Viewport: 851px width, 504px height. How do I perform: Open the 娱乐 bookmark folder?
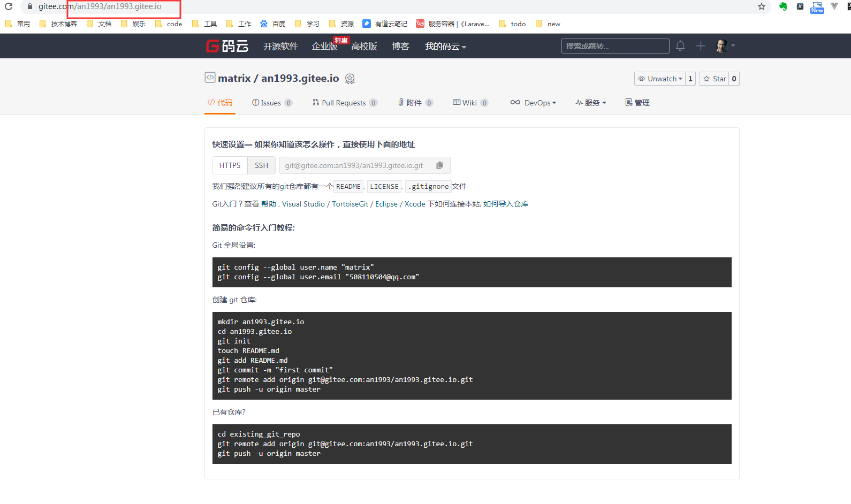133,24
